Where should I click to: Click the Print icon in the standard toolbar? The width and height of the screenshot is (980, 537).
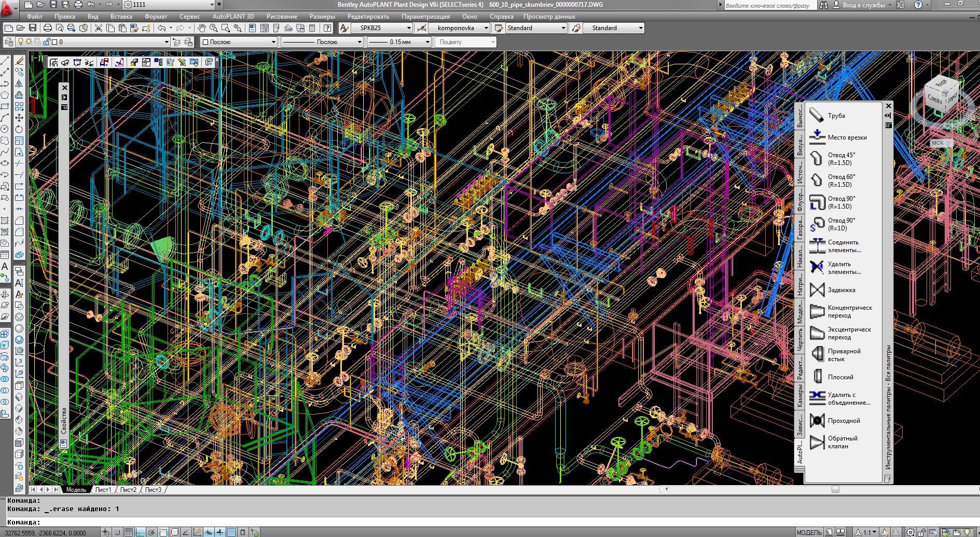pos(48,28)
